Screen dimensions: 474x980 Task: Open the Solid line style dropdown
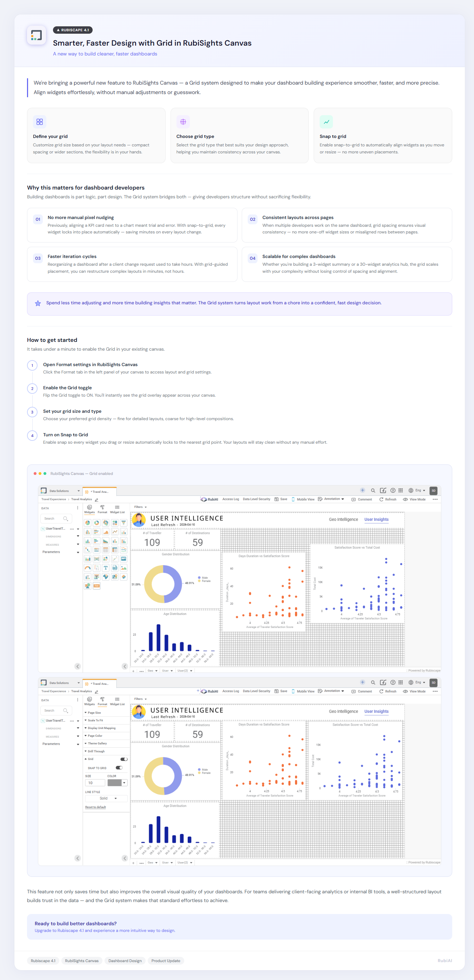click(106, 798)
